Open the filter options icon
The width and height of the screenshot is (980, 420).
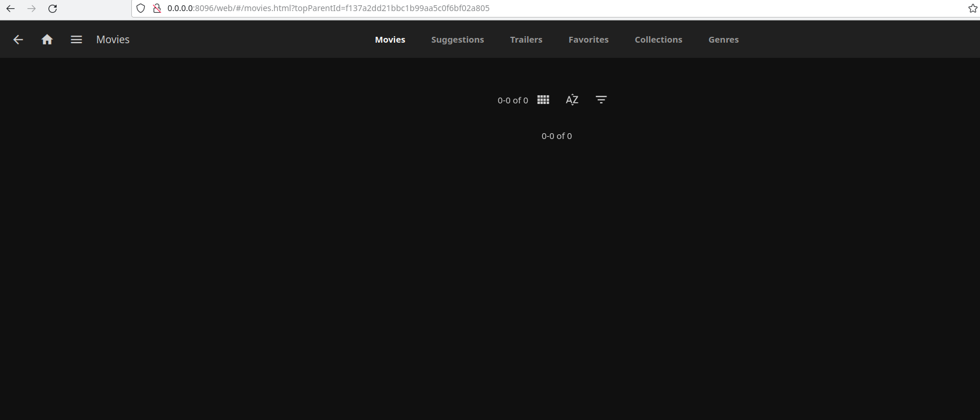(x=601, y=100)
